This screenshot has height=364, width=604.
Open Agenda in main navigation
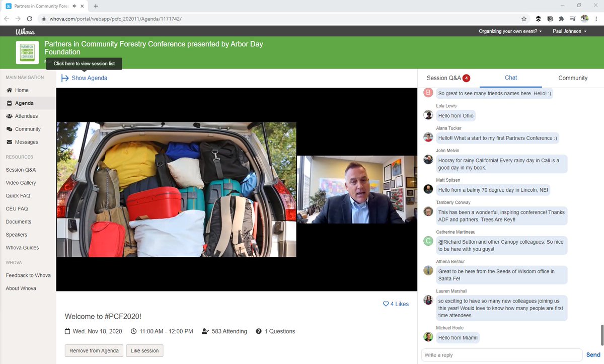point(24,103)
